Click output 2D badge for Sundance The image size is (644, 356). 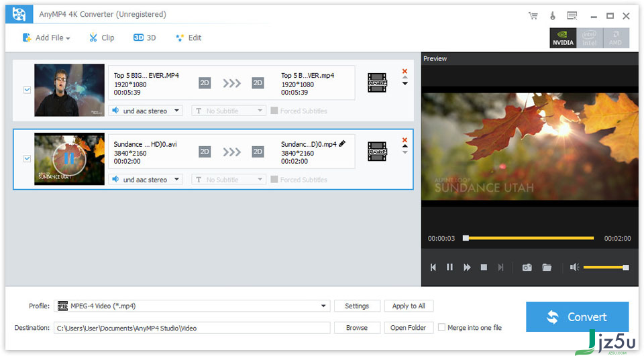[258, 152]
